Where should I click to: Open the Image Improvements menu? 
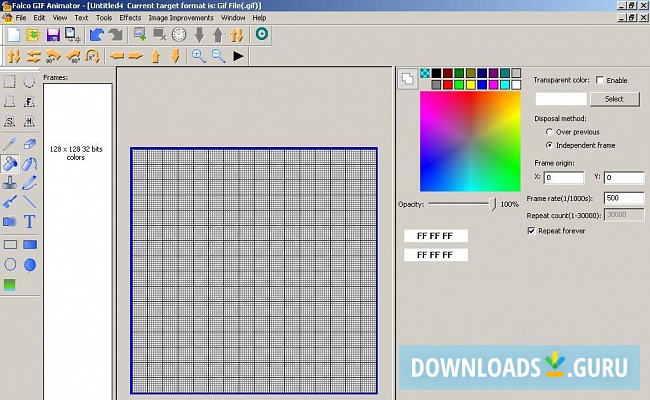(181, 18)
